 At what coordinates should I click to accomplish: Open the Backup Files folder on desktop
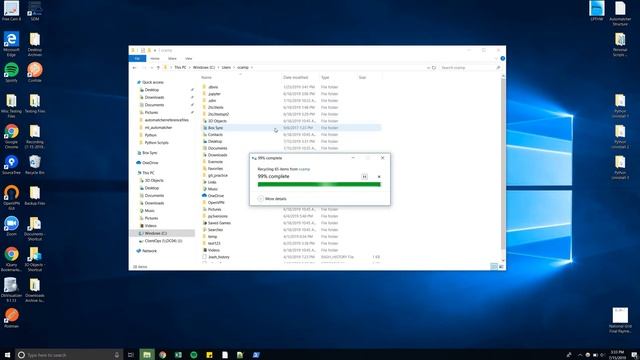point(35,196)
